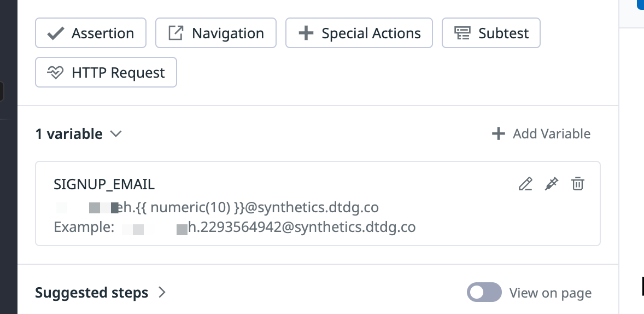Click the View on page label
644x314 pixels.
551,293
